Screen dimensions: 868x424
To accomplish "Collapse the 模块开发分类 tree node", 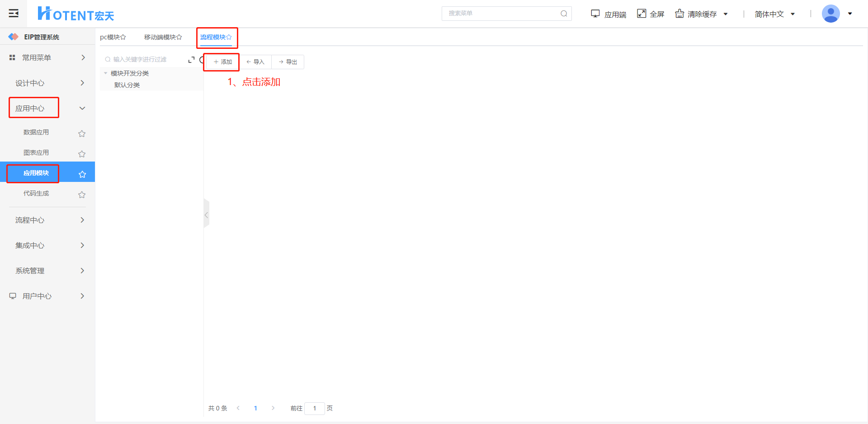I will [x=106, y=73].
